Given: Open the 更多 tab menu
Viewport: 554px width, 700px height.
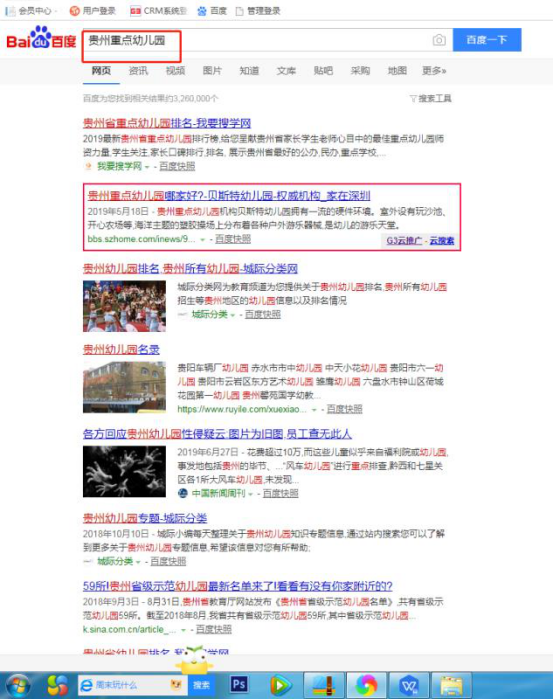Looking at the screenshot, I should [x=433, y=71].
